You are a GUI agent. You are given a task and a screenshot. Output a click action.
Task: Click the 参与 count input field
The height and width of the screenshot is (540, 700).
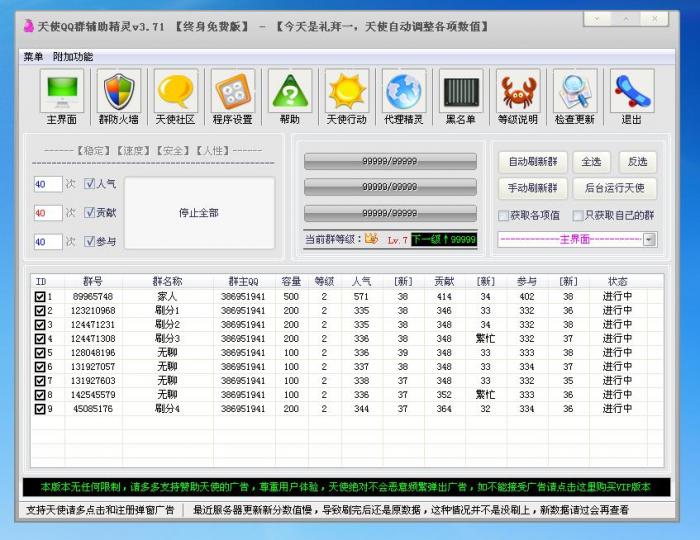[48, 242]
